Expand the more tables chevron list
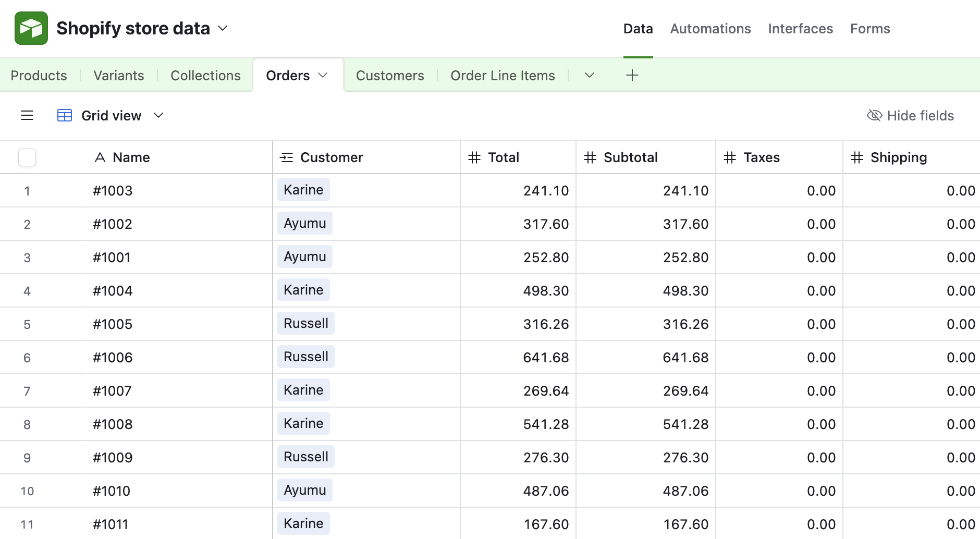Screen dimensions: 980x539 tap(590, 75)
